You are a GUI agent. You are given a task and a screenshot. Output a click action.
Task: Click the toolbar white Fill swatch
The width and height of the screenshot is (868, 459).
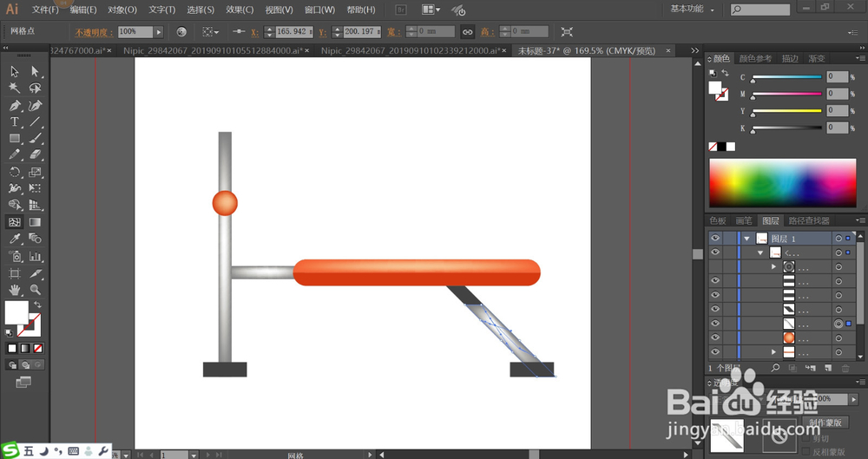pos(16,313)
